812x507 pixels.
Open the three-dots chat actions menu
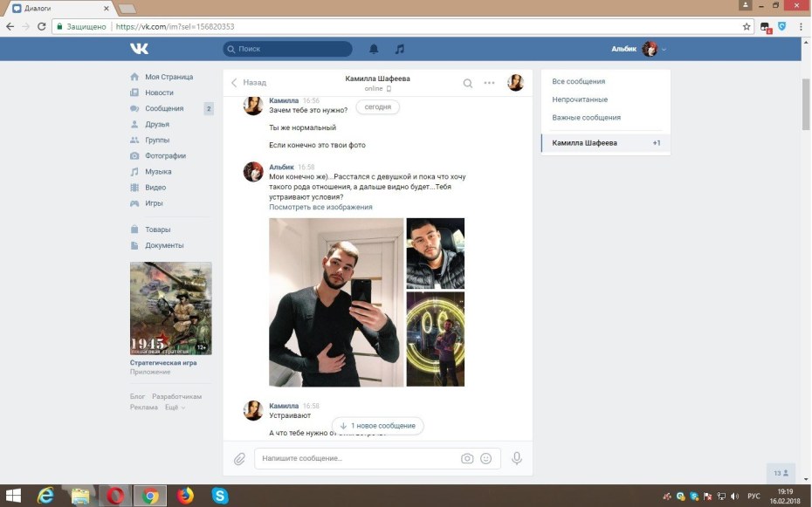[x=490, y=83]
